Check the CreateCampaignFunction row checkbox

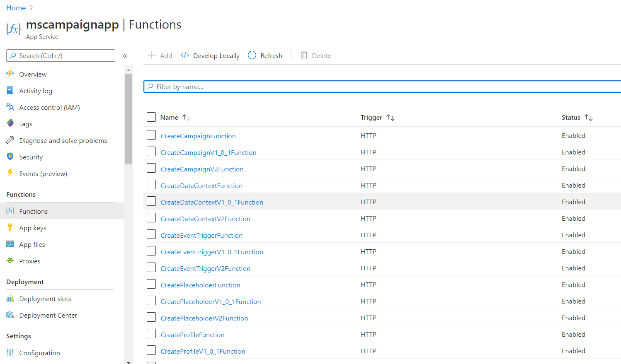[151, 135]
